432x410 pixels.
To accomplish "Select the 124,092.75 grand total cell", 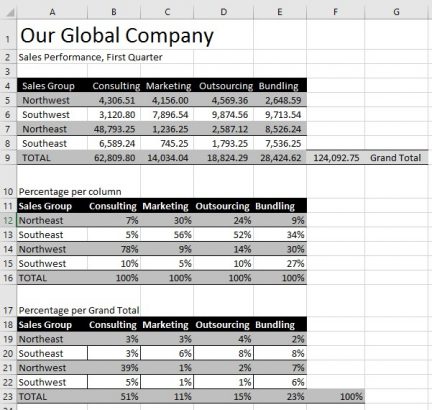I will point(336,158).
